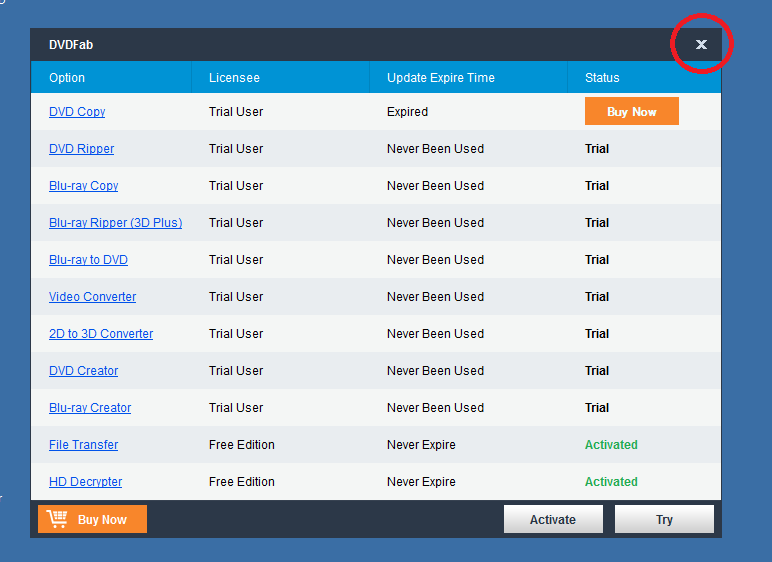Click the Option column header
772x562 pixels.
coord(111,77)
